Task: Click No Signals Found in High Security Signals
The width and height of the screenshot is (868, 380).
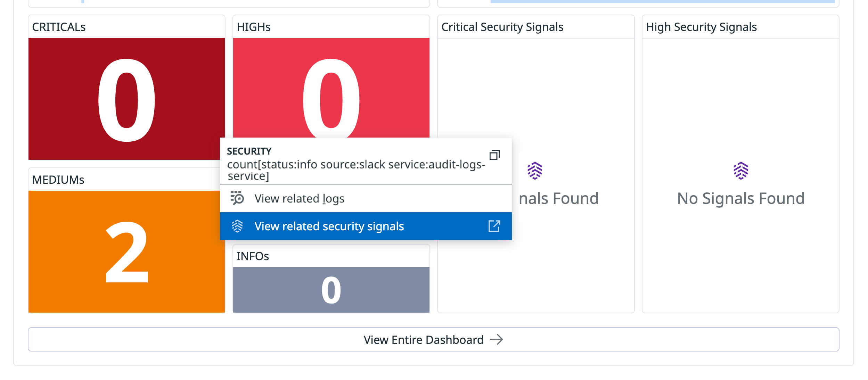Action: coord(741,198)
